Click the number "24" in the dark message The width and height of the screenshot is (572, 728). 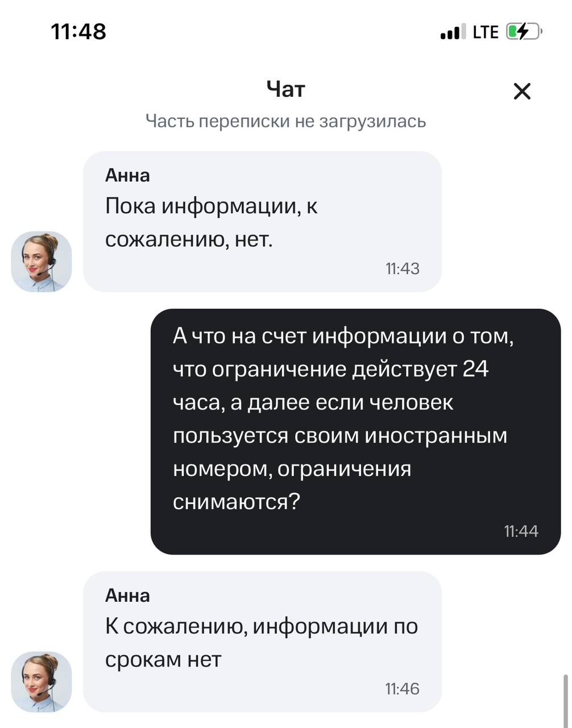[x=475, y=369]
